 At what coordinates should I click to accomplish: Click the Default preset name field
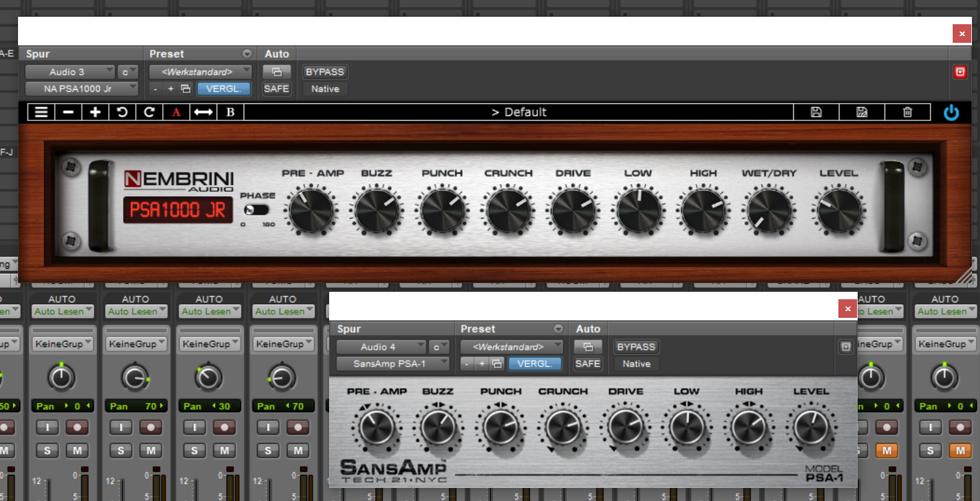pos(519,112)
